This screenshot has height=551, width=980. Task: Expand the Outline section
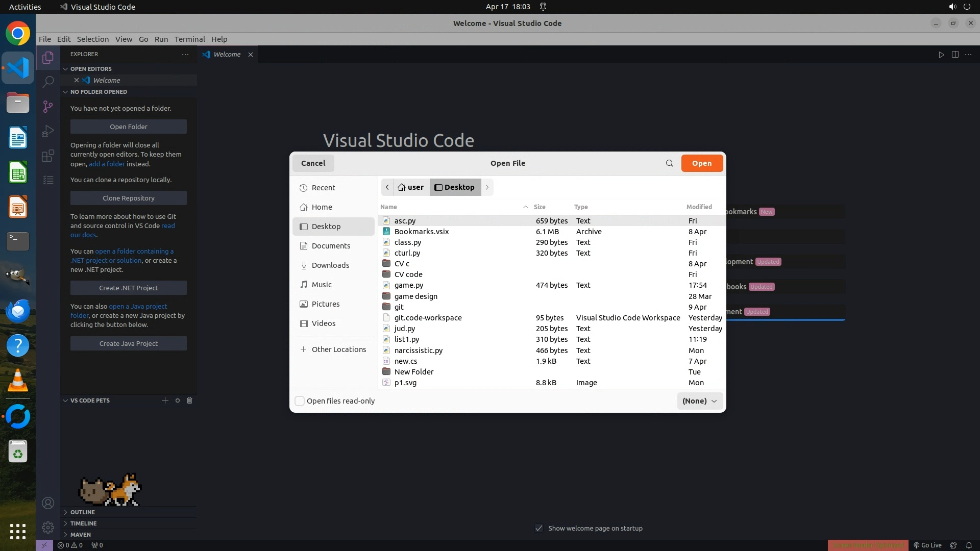click(x=83, y=512)
